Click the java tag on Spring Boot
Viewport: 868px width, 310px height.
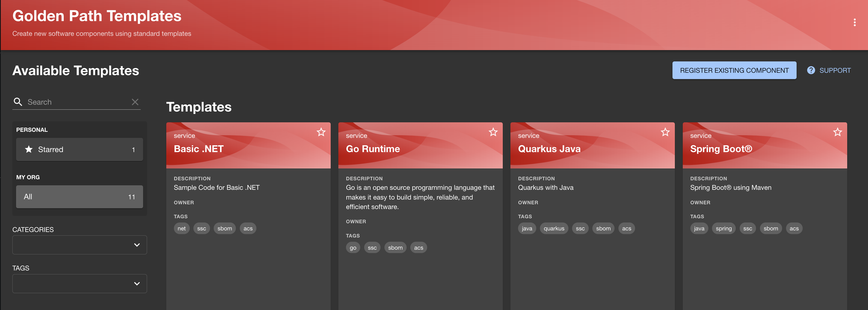(699, 229)
